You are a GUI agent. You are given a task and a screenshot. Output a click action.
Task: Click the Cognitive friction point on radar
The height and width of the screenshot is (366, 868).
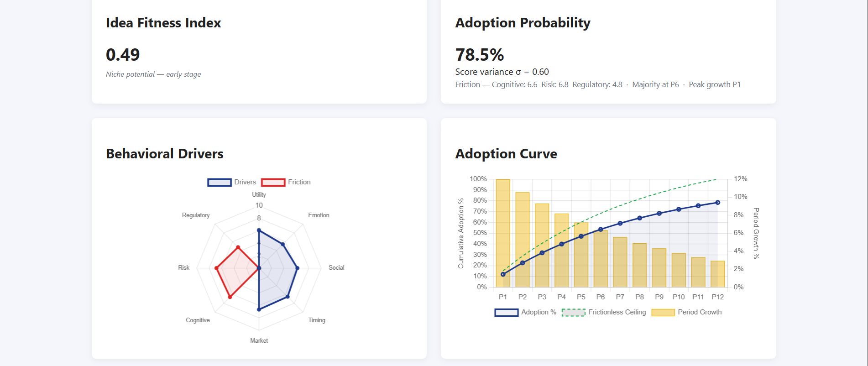pos(230,297)
